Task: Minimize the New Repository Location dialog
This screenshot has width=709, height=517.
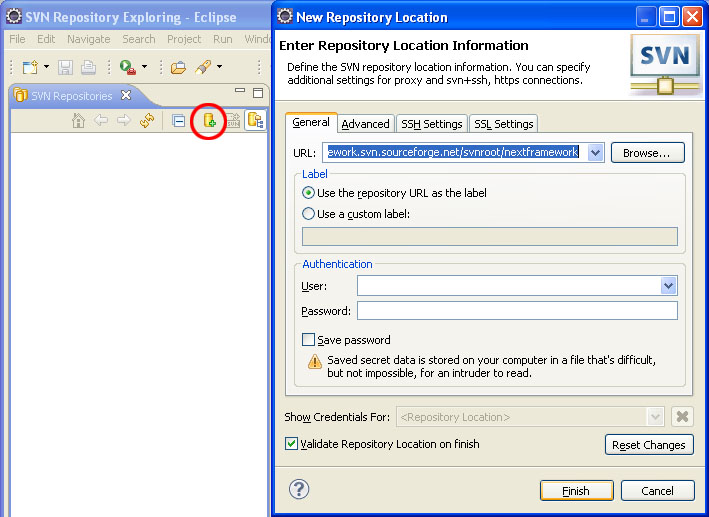Action: coord(646,18)
